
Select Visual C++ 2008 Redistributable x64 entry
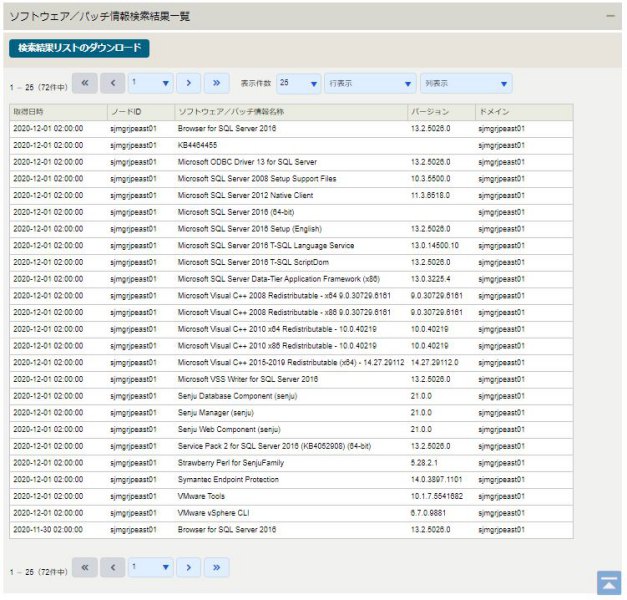click(284, 296)
